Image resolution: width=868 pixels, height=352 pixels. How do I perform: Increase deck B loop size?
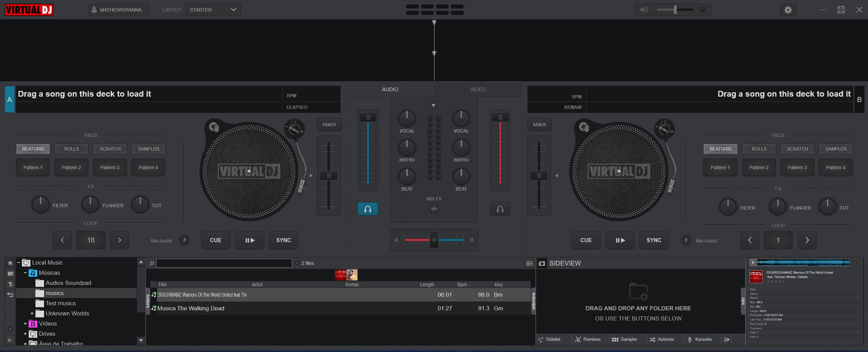807,240
